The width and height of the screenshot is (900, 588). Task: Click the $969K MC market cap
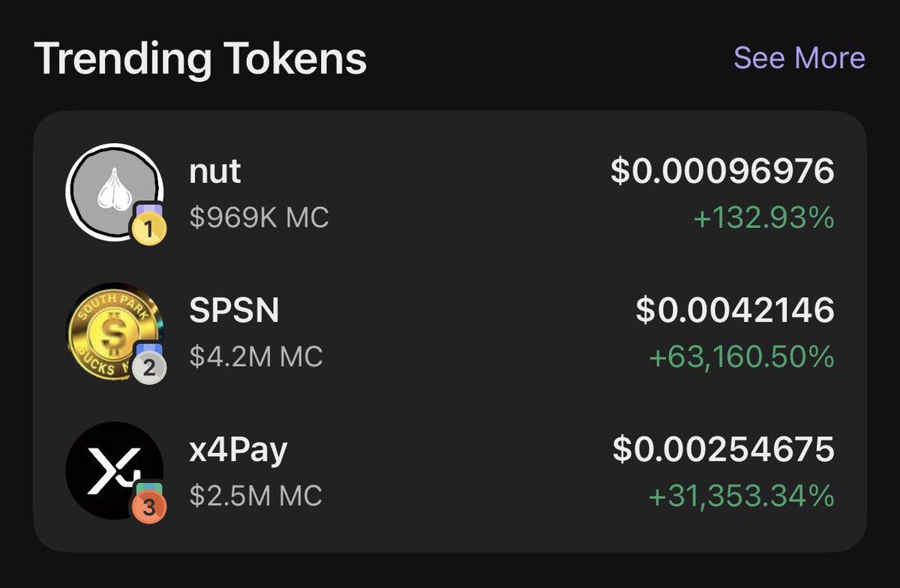(x=259, y=218)
